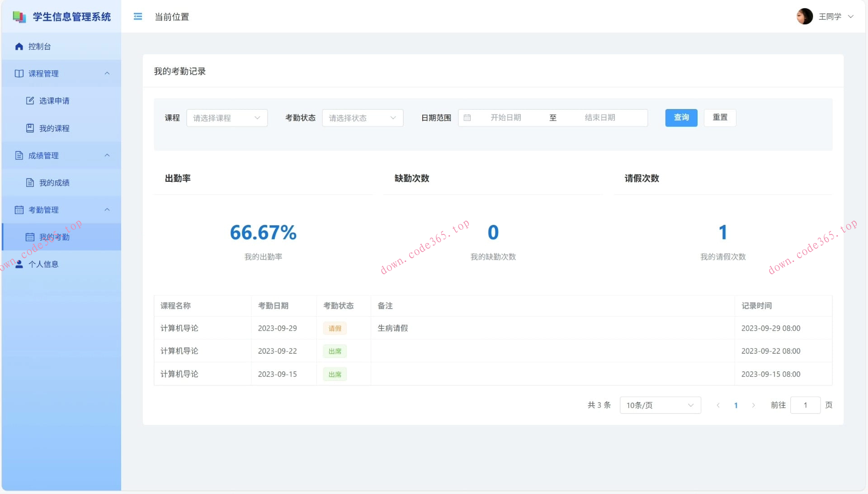Toggle the sidebar collapse button in the header
868x494 pixels.
click(x=138, y=16)
